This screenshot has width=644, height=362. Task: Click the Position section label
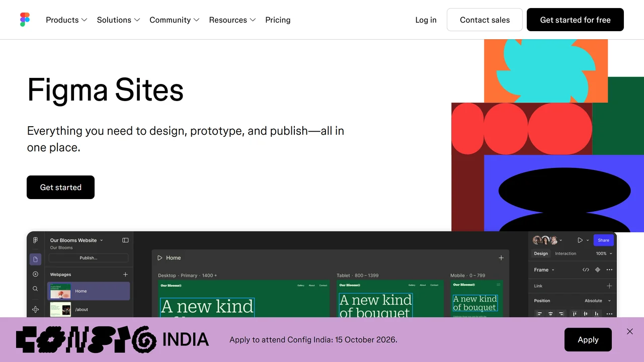pyautogui.click(x=542, y=301)
